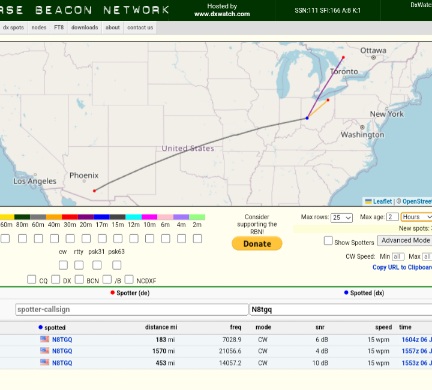Click the yellow Donate button
The height and width of the screenshot is (390, 432).
[257, 244]
